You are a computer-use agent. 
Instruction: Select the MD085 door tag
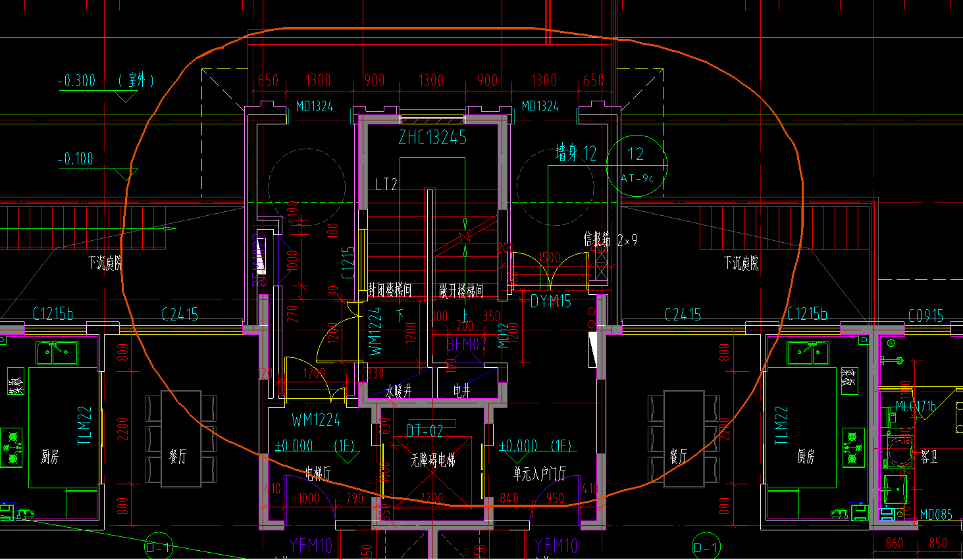[x=936, y=515]
